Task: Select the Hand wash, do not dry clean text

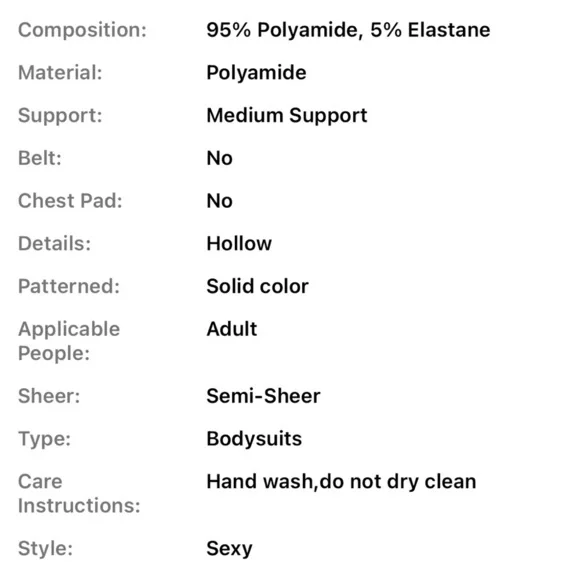Action: (x=341, y=482)
